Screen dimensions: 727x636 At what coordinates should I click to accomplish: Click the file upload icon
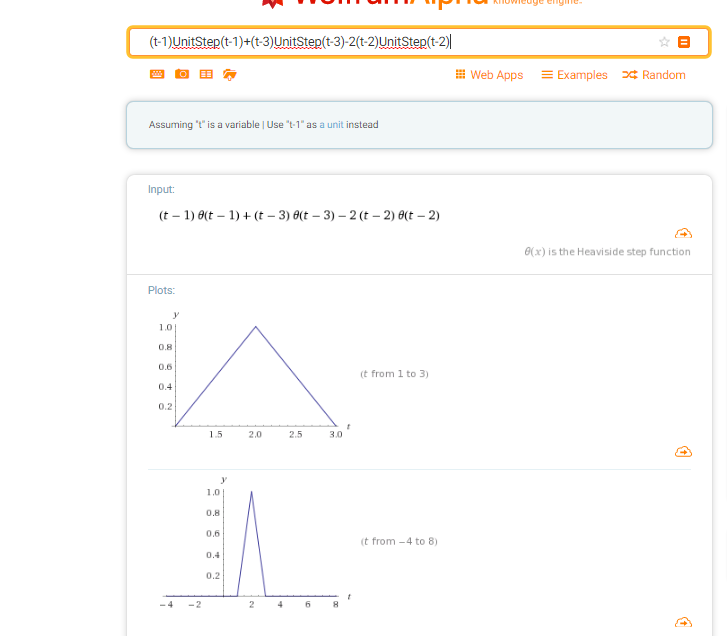pyautogui.click(x=230, y=75)
